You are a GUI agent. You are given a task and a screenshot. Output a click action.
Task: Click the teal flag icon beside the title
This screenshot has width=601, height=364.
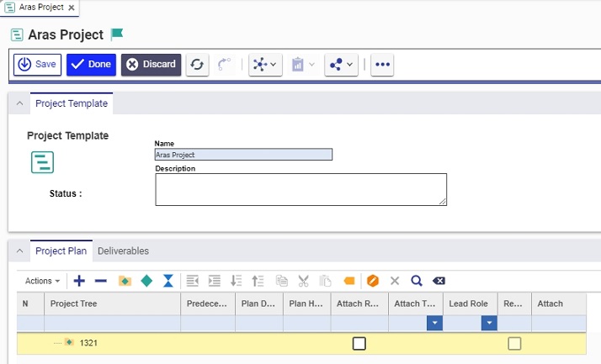point(116,34)
